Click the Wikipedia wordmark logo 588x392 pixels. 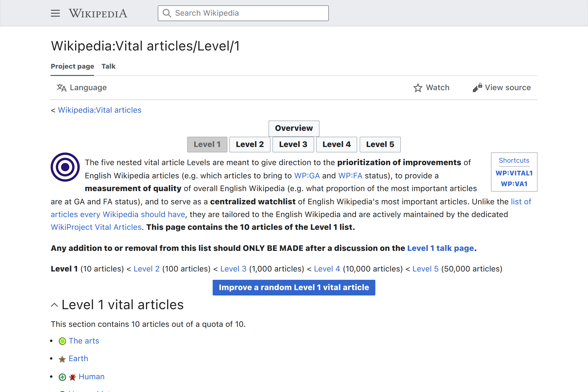click(x=98, y=13)
